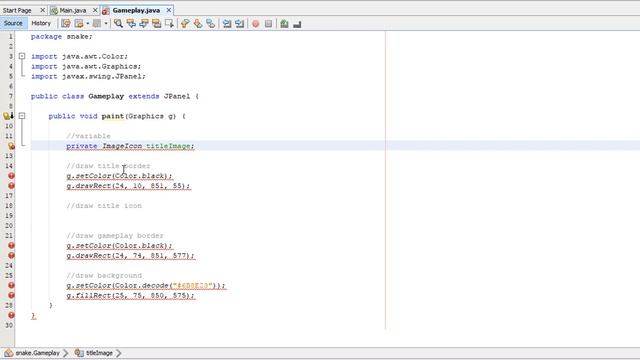Image resolution: width=640 pixels, height=360 pixels.
Task: Click the '//draw gameplay border' comment
Action: pos(115,236)
